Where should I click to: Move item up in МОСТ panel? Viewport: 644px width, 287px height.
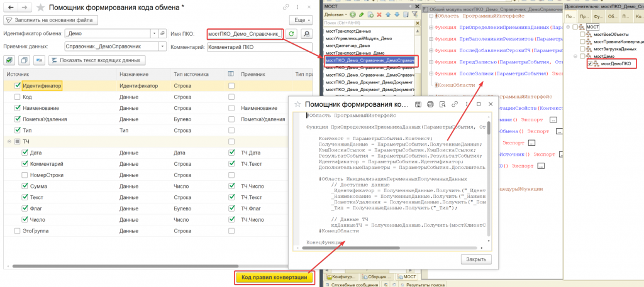(387, 14)
